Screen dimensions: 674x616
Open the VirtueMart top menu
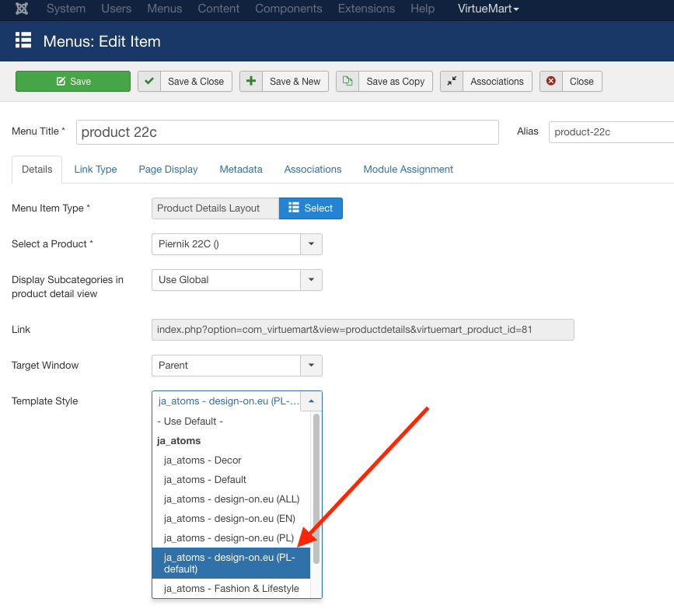point(488,9)
